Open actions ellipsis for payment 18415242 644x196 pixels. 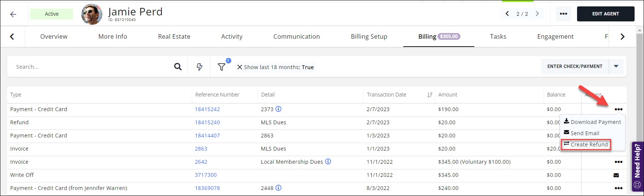[618, 109]
